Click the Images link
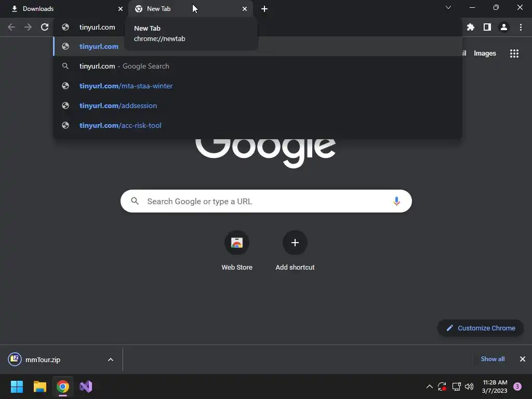The height and width of the screenshot is (399, 532). coord(485,54)
